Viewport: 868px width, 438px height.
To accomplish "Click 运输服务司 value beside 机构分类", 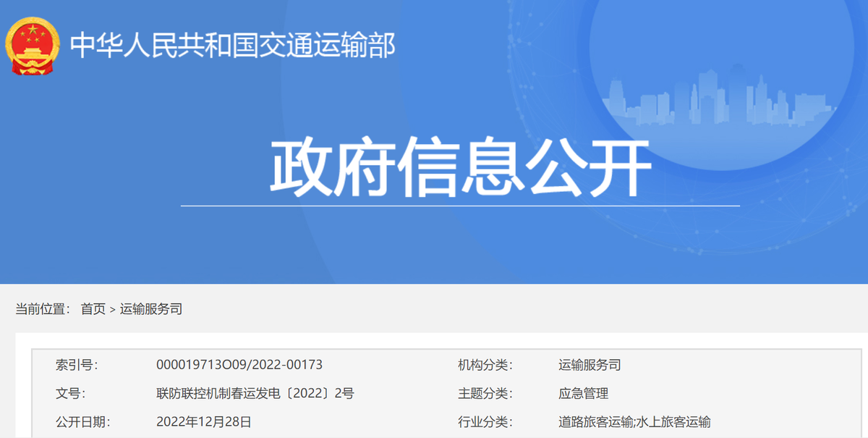I will pyautogui.click(x=590, y=365).
